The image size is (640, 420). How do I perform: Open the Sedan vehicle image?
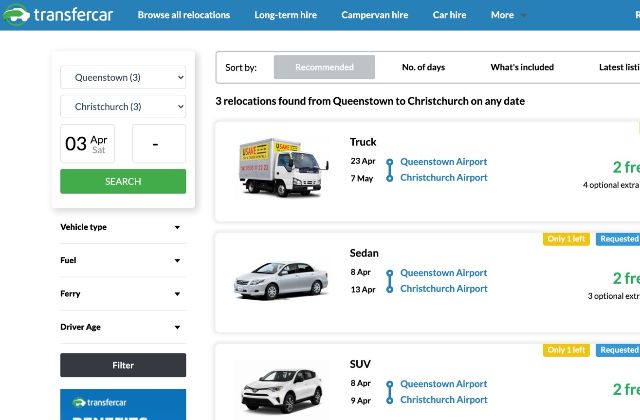(281, 280)
